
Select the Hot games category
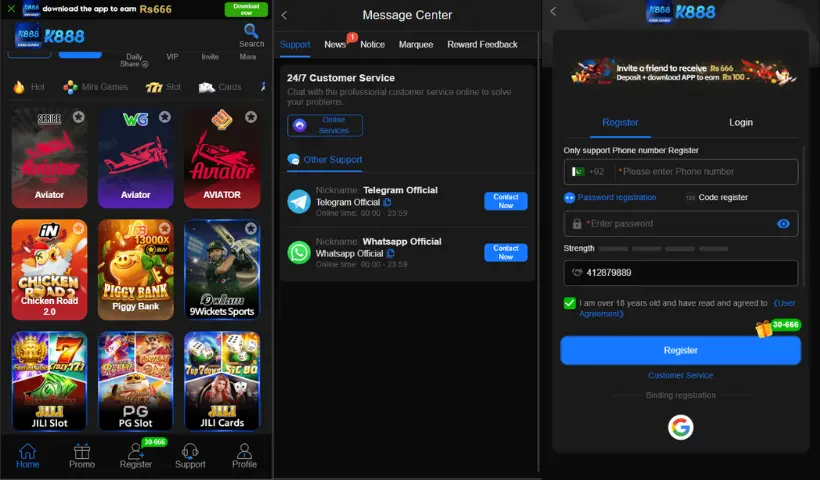[29, 87]
